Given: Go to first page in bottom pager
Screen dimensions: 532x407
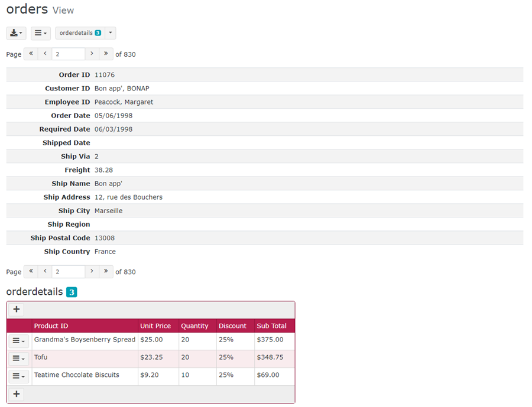Looking at the screenshot, I should tap(31, 272).
